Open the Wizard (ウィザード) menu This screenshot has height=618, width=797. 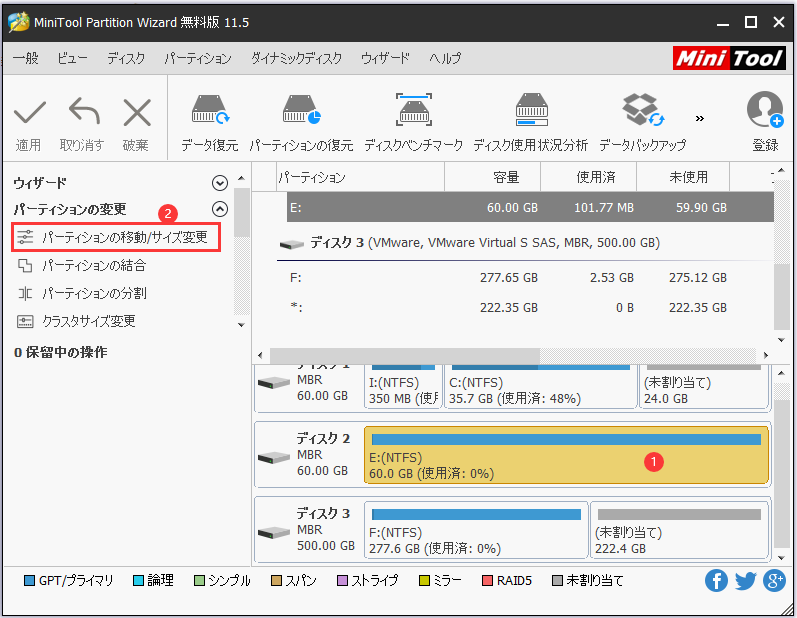pos(385,58)
